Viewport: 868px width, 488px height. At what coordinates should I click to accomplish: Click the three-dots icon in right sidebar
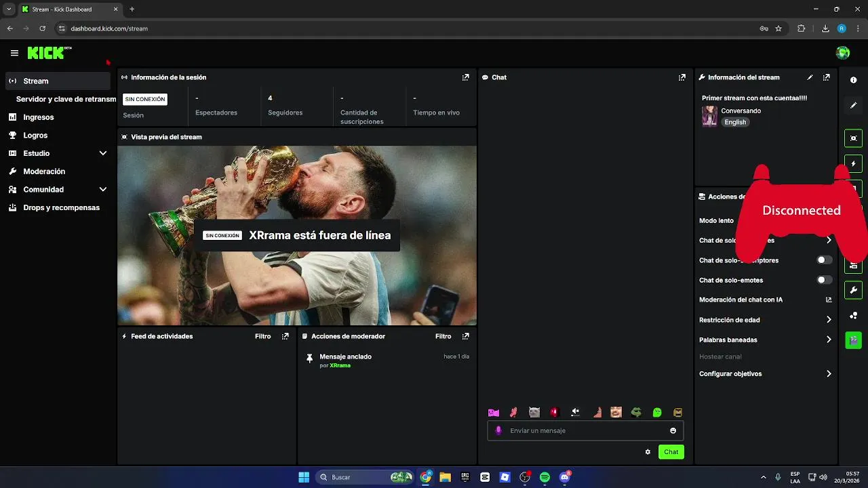(853, 315)
